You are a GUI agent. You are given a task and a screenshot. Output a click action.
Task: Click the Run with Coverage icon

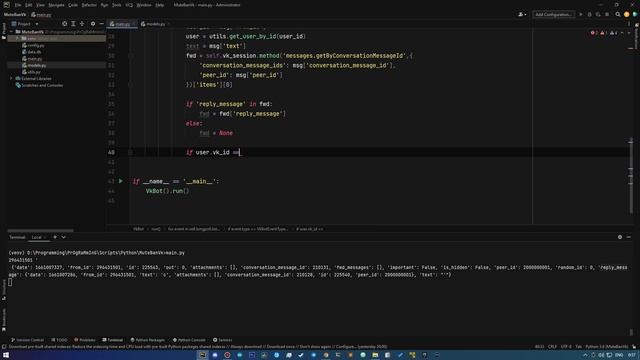click(x=598, y=14)
